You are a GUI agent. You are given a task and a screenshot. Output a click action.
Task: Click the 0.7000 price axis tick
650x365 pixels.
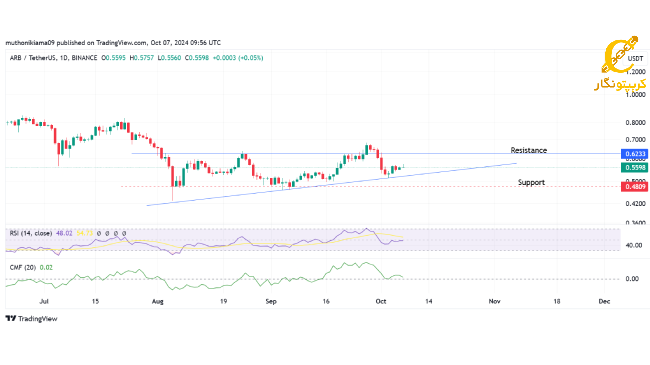click(635, 140)
